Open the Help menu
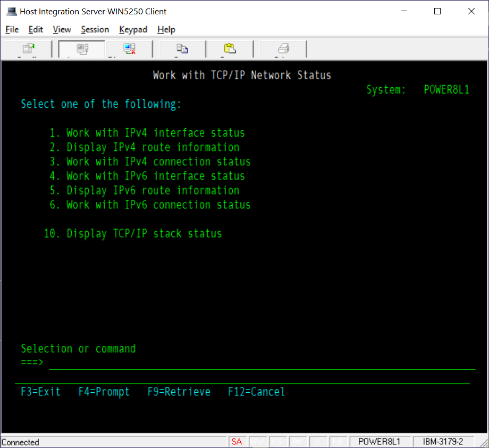 pyautogui.click(x=166, y=29)
